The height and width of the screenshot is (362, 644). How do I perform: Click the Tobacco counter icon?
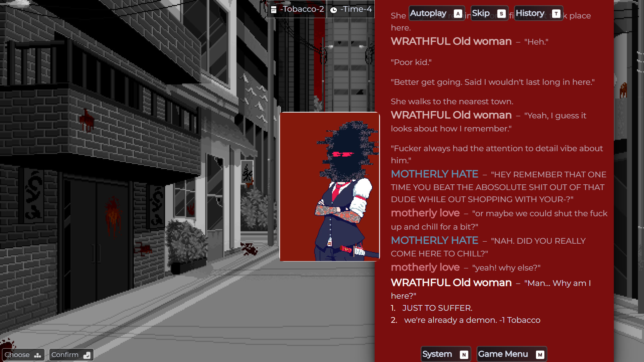(x=274, y=10)
